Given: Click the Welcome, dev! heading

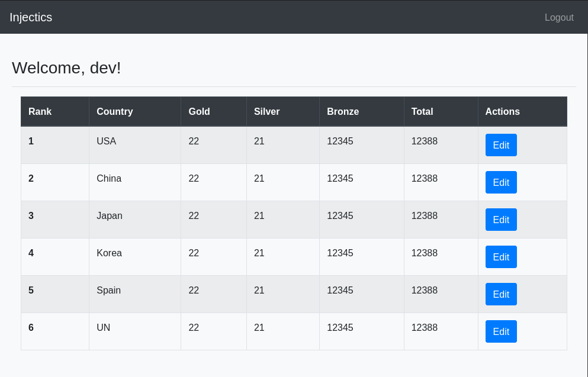Looking at the screenshot, I should click(66, 68).
